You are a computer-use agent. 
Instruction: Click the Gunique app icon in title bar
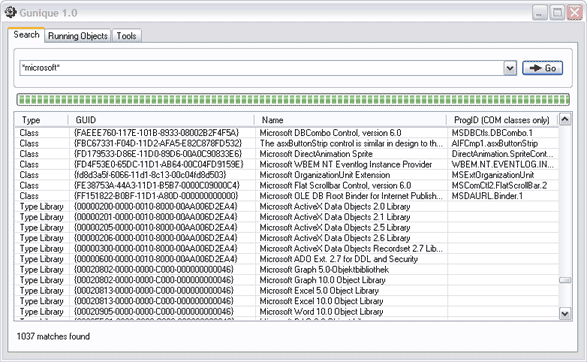click(x=10, y=12)
